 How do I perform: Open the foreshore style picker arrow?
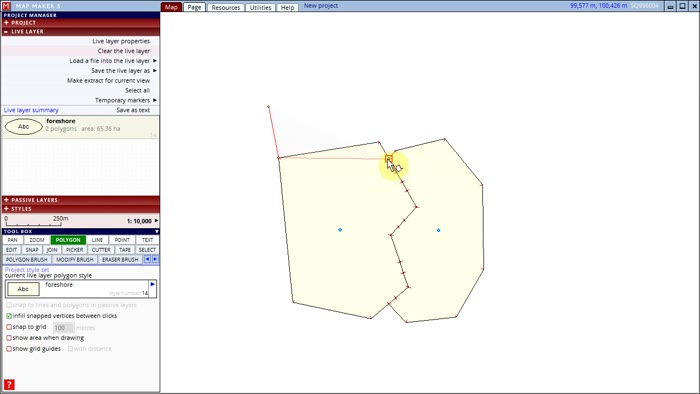(x=153, y=284)
